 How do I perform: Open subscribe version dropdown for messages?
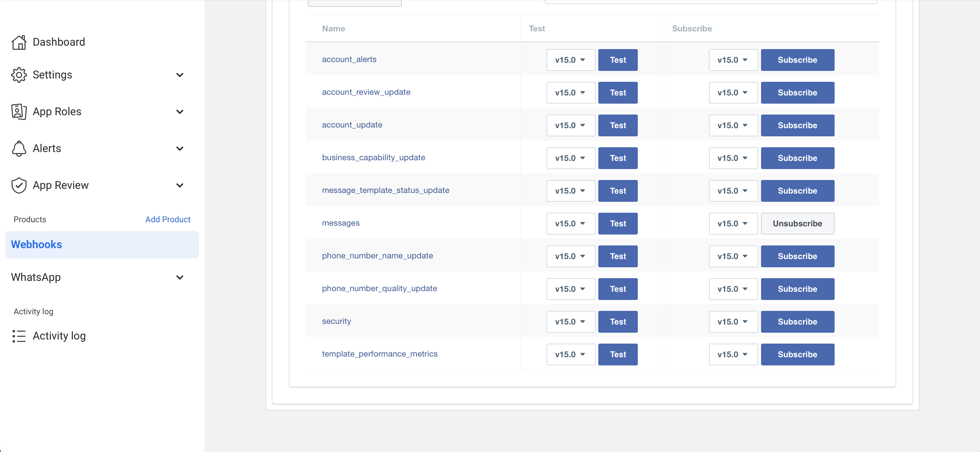pos(733,224)
